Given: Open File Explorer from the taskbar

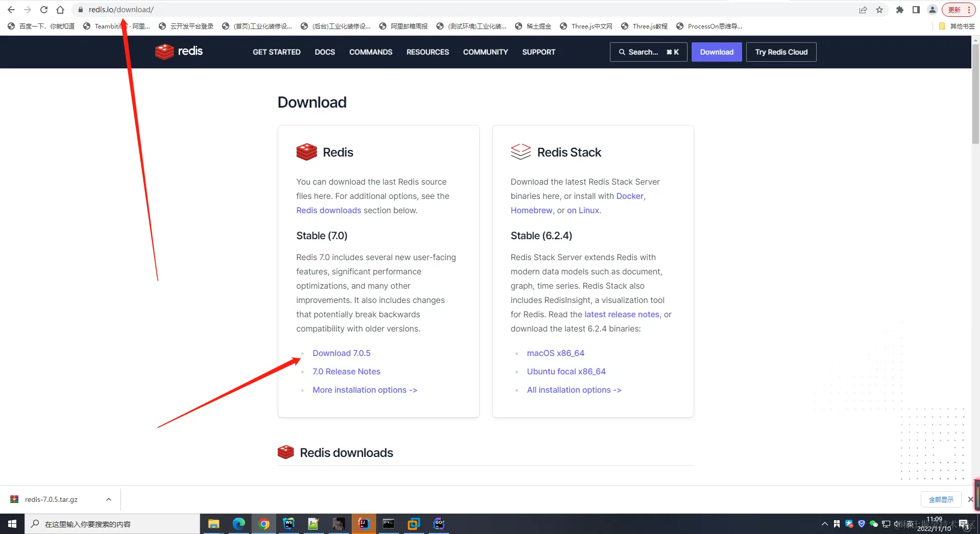Looking at the screenshot, I should (213, 524).
